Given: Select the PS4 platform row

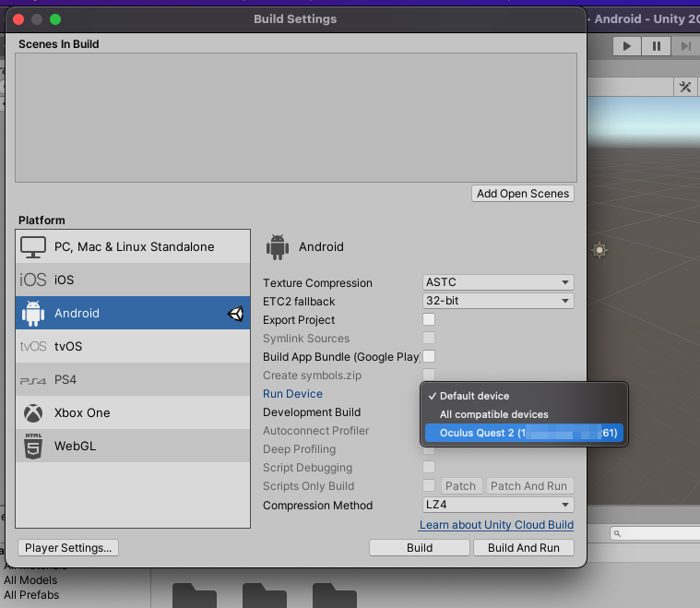Looking at the screenshot, I should click(x=133, y=379).
